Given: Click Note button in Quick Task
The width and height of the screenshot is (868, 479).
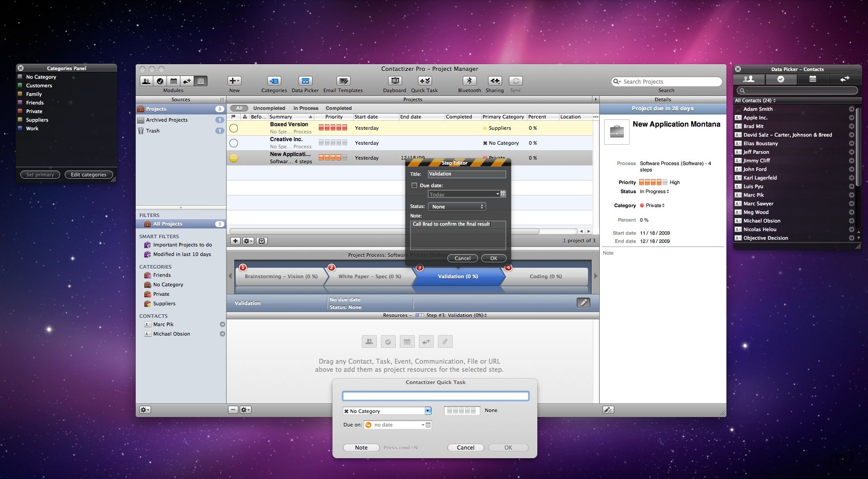Looking at the screenshot, I should (361, 448).
